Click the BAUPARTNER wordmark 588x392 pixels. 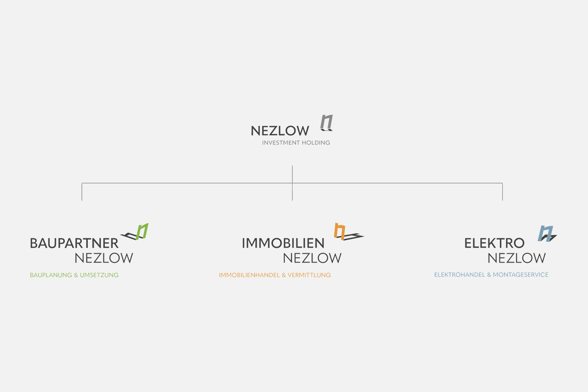tap(74, 243)
